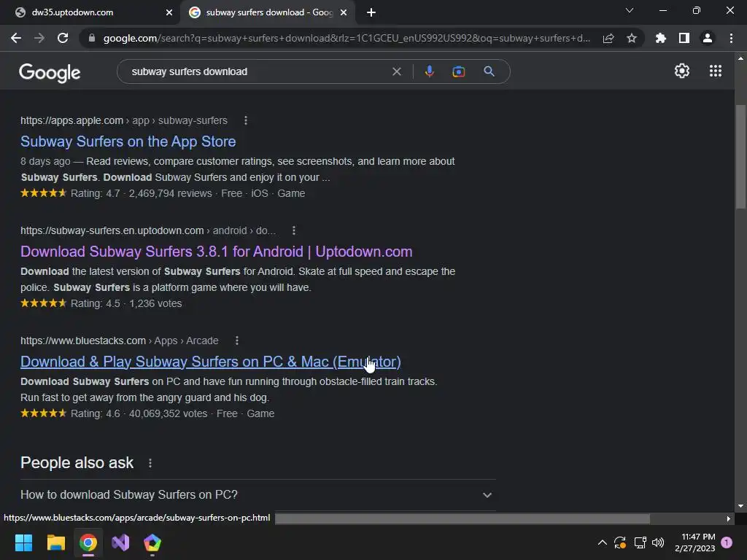
Task: Focus the Google search input field
Action: click(258, 71)
